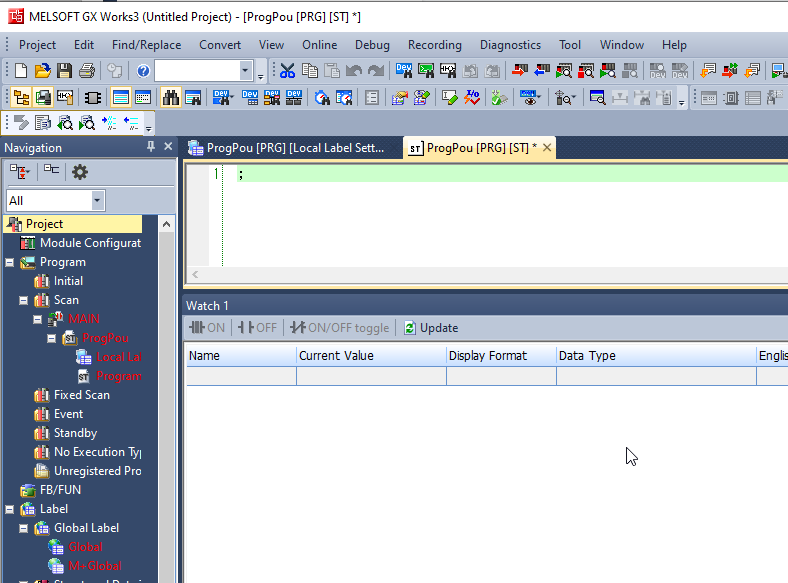
Task: Collapse the Scan tree node
Action: pyautogui.click(x=24, y=300)
